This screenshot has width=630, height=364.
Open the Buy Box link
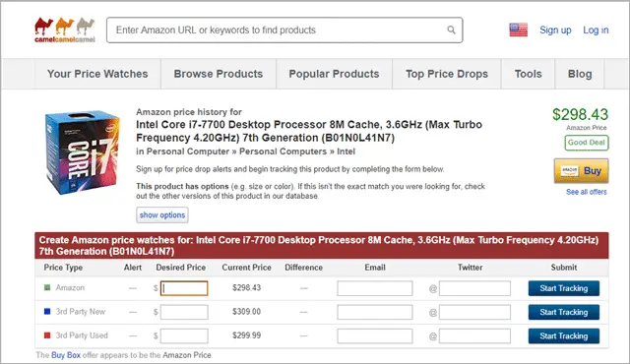click(x=66, y=355)
